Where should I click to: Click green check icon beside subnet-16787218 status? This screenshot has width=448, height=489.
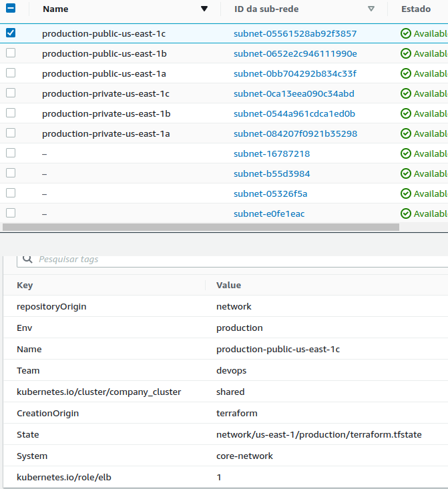coord(405,153)
